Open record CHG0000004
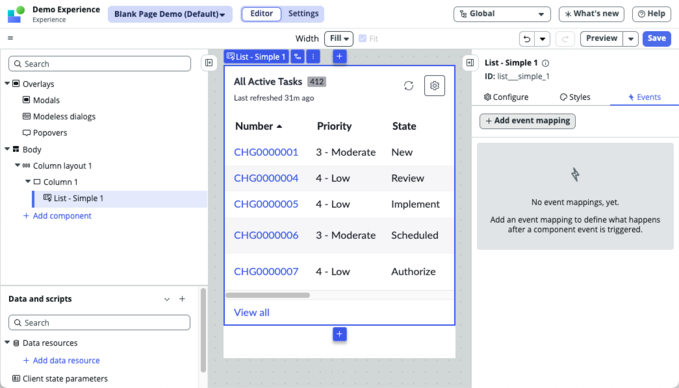This screenshot has width=679, height=388. tap(266, 178)
